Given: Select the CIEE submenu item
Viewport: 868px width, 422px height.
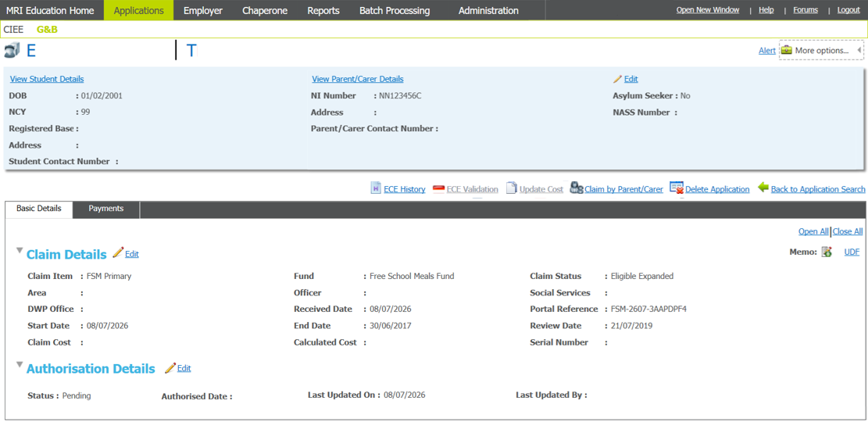Looking at the screenshot, I should pyautogui.click(x=14, y=30).
